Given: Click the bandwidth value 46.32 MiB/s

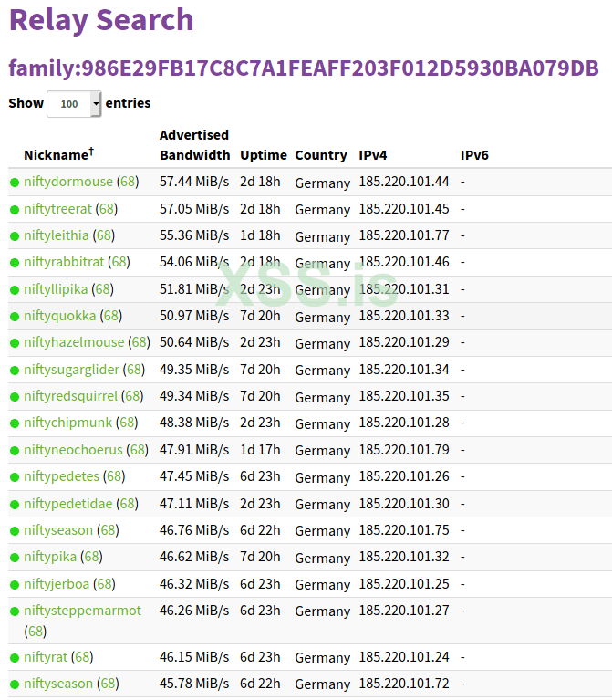Looking at the screenshot, I should click(x=194, y=584).
